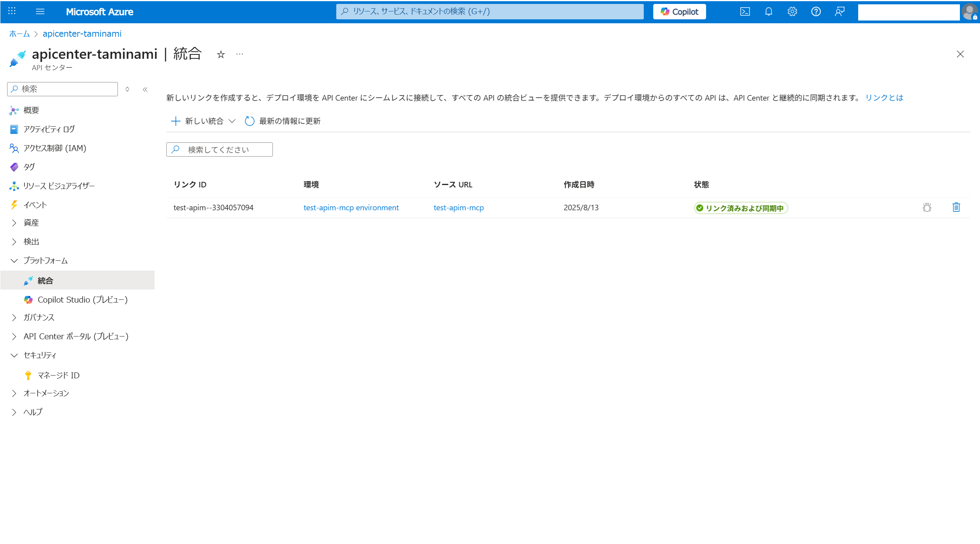Expand the オートメーション section
Viewport: 980px width, 544px height.
click(x=14, y=393)
